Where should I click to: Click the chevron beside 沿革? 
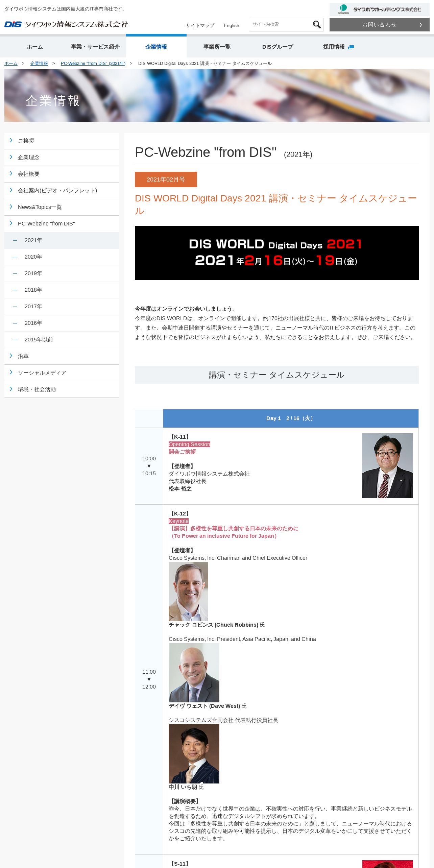[11, 356]
